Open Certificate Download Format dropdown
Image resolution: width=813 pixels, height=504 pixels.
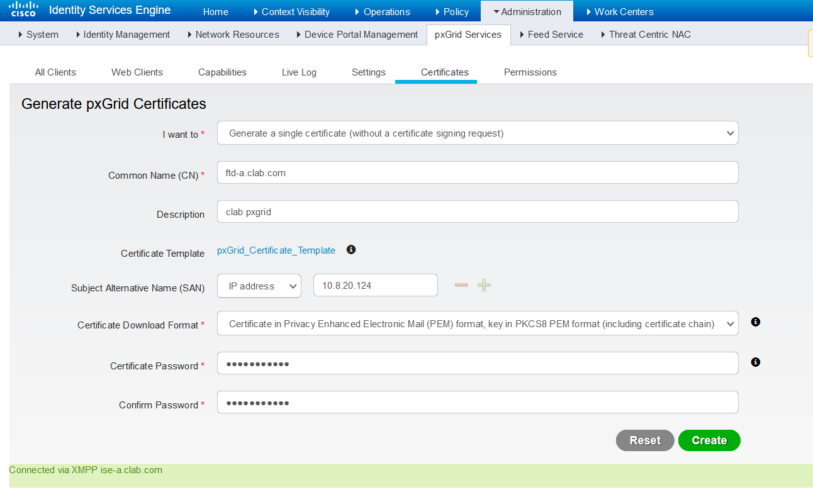click(478, 323)
